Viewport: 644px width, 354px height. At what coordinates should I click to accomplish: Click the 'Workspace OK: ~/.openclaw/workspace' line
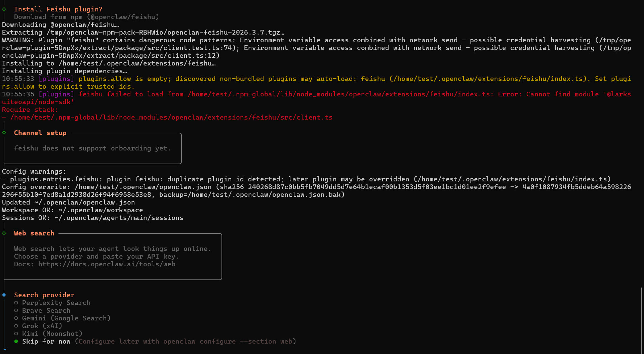pyautogui.click(x=73, y=210)
